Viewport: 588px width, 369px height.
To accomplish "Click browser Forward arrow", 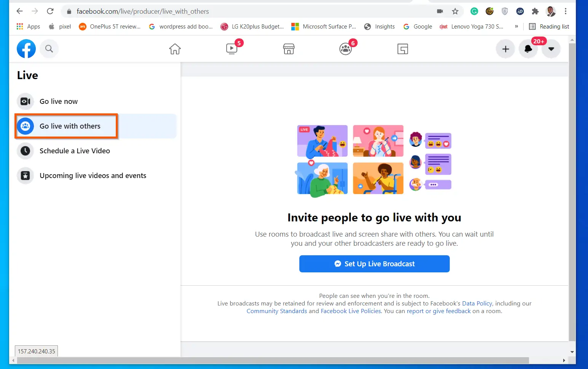I will 35,11.
